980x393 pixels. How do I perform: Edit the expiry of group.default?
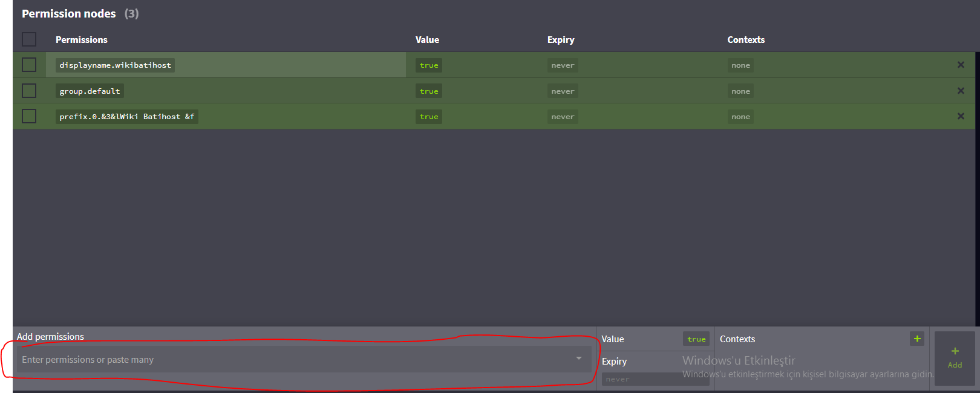click(562, 91)
